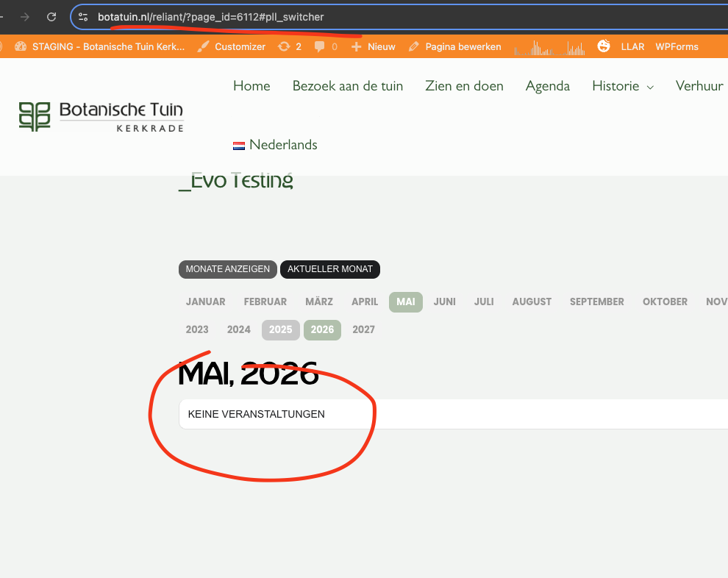Click the Dutch flag icon
Viewport: 728px width, 578px height.
pos(239,146)
